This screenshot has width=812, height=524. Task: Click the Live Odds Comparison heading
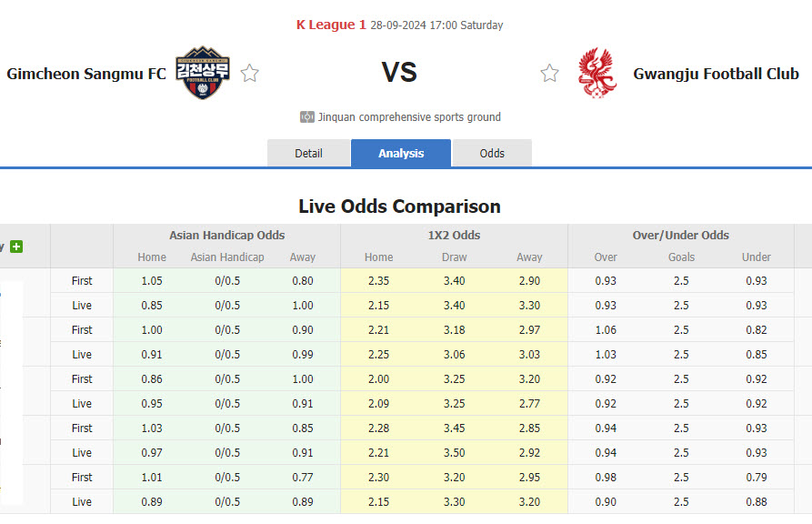(399, 207)
